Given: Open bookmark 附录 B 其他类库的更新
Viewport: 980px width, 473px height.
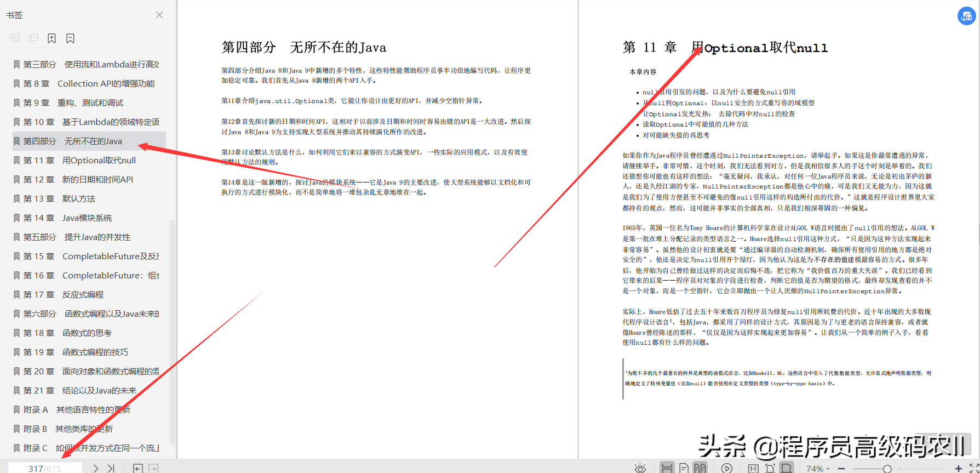Looking at the screenshot, I should point(89,429).
